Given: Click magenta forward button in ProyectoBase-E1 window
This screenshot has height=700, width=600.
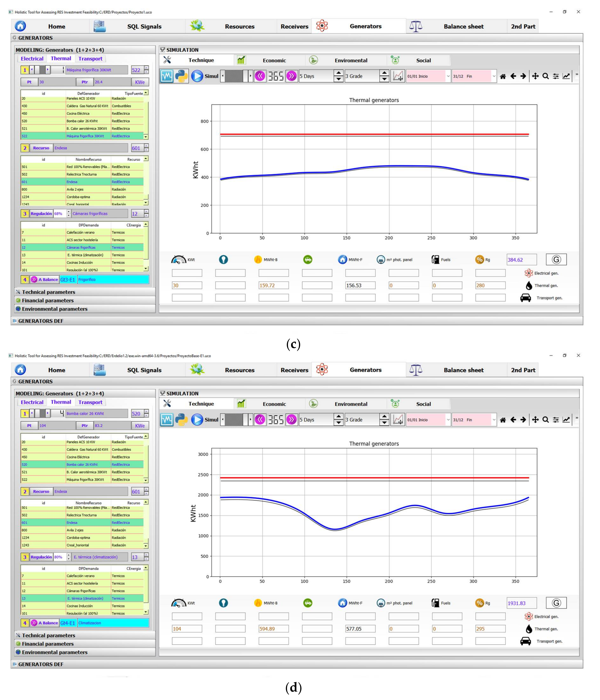Looking at the screenshot, I should pos(291,420).
